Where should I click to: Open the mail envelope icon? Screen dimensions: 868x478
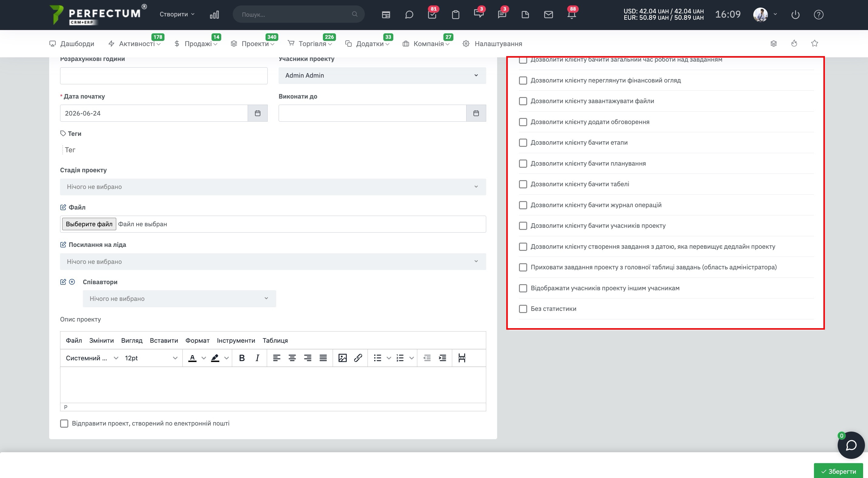pos(548,15)
